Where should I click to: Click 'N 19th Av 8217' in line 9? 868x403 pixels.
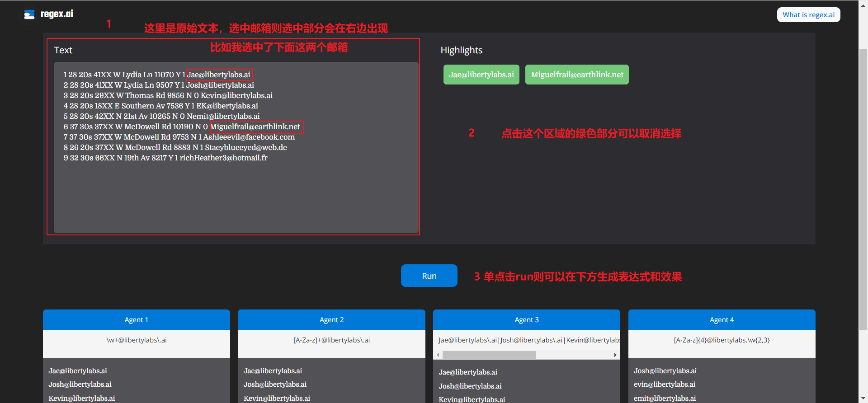[x=142, y=158]
